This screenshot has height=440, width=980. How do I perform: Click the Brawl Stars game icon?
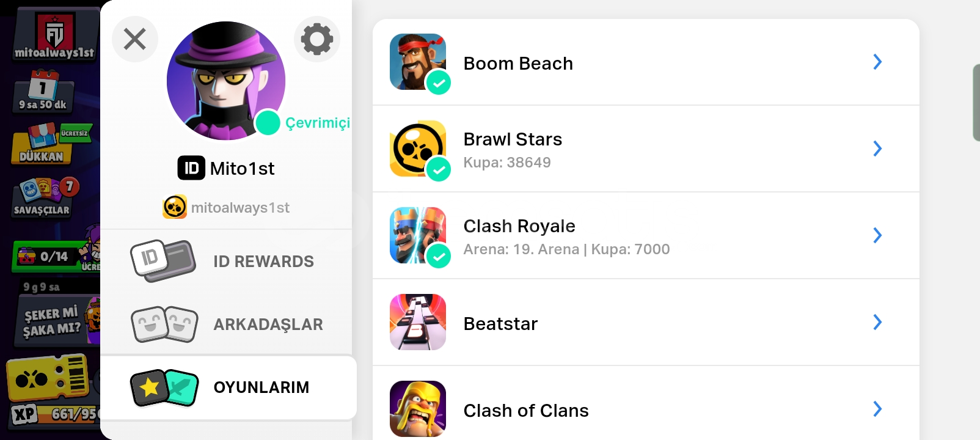(x=418, y=148)
